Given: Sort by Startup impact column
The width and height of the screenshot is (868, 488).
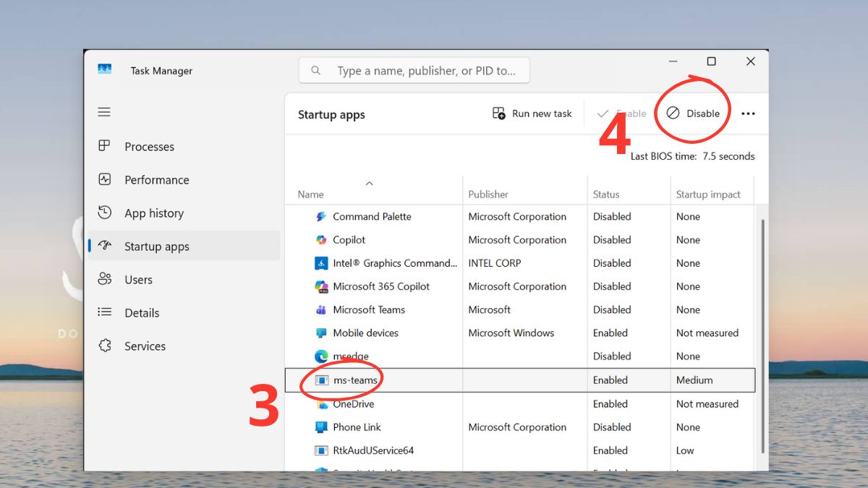Looking at the screenshot, I should coord(708,194).
